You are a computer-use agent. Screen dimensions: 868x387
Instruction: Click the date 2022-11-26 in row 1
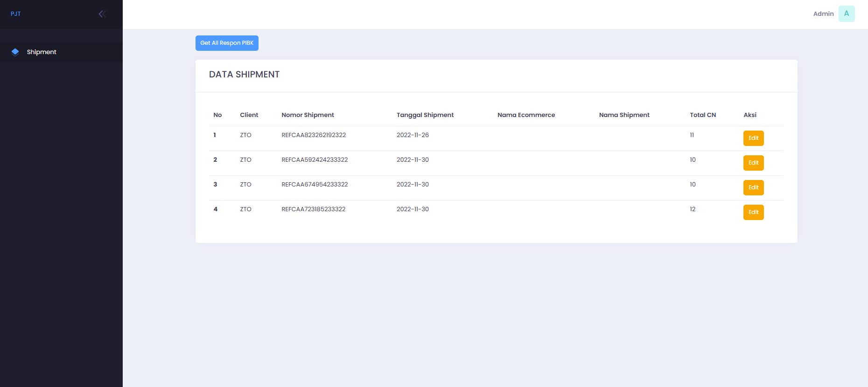[413, 135]
